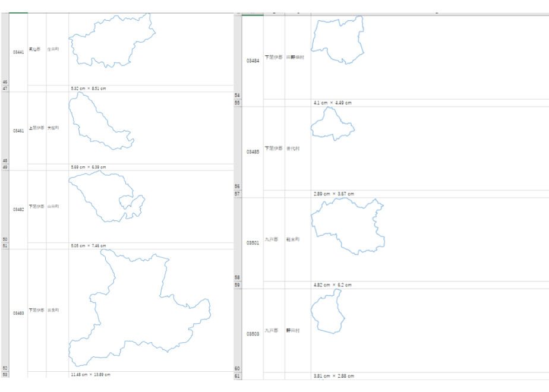549x392 pixels.
Task: Click the 野田村 village name cell
Action: tap(298, 330)
